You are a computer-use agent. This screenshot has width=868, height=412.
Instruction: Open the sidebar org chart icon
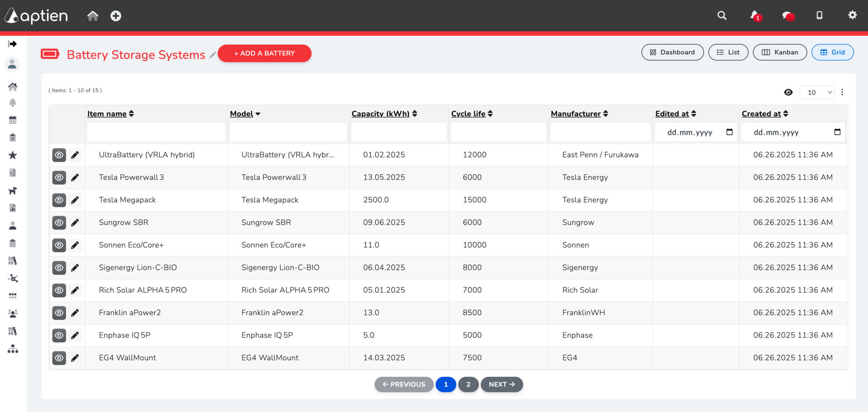13,349
